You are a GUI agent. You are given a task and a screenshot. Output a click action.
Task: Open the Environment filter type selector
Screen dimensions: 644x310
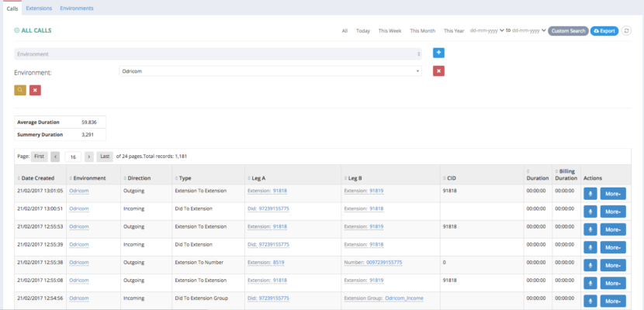pos(218,54)
